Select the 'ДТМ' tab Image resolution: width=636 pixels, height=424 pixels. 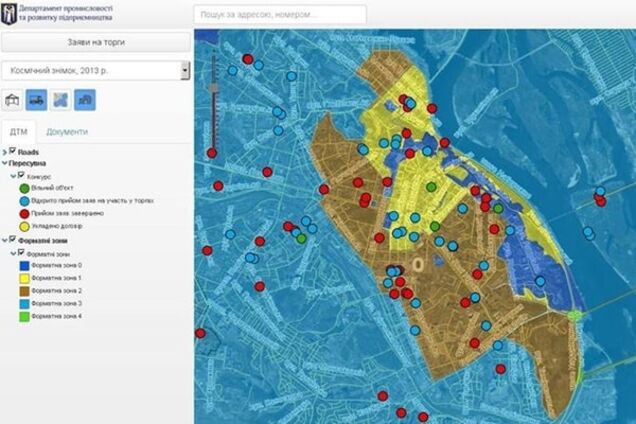coord(18,132)
